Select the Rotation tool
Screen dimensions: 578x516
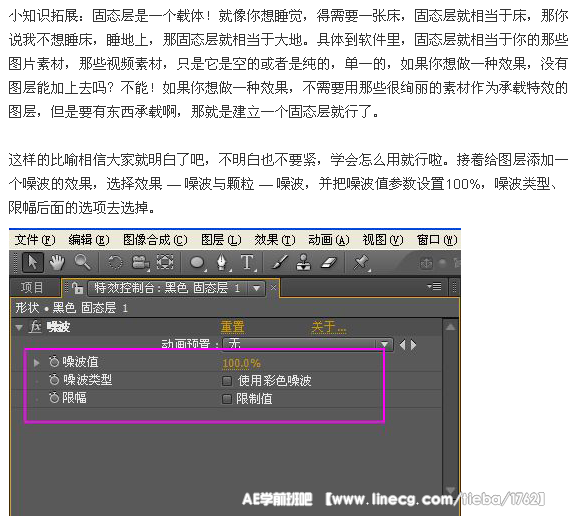click(x=115, y=263)
